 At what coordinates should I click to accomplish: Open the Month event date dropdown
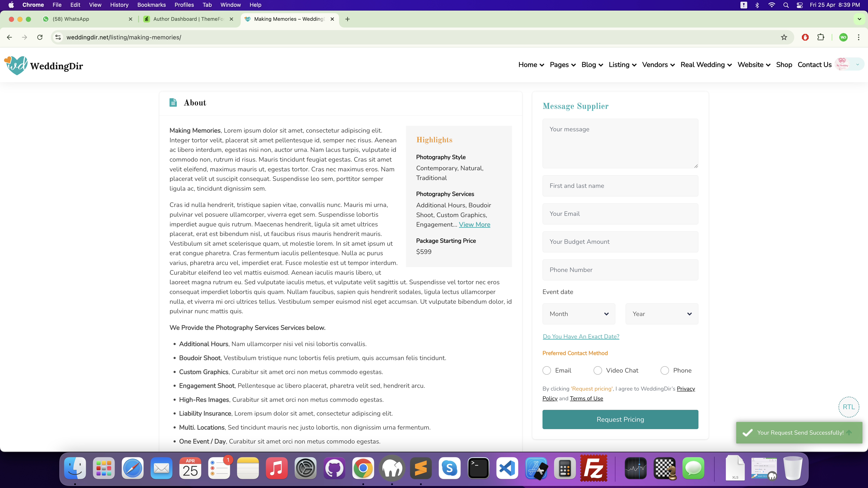pyautogui.click(x=579, y=314)
